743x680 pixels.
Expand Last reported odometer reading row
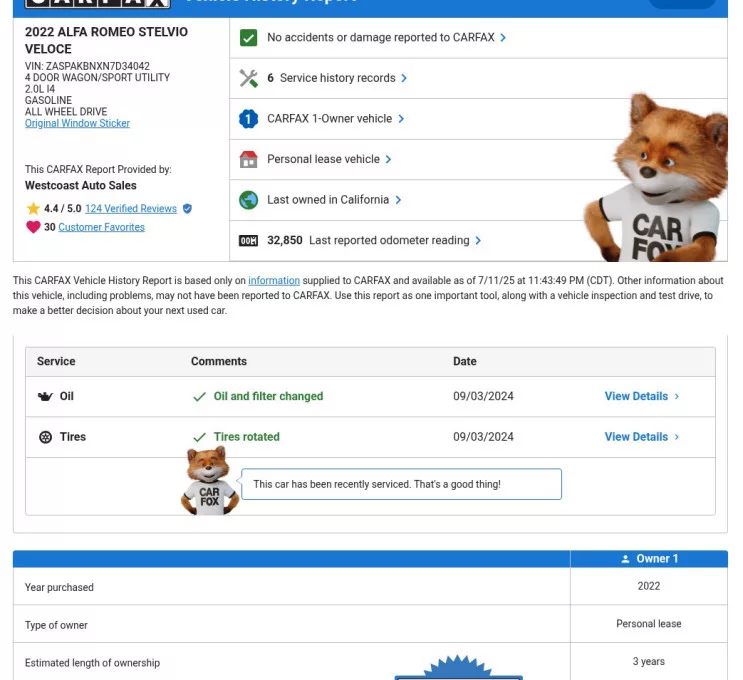[x=395, y=241]
